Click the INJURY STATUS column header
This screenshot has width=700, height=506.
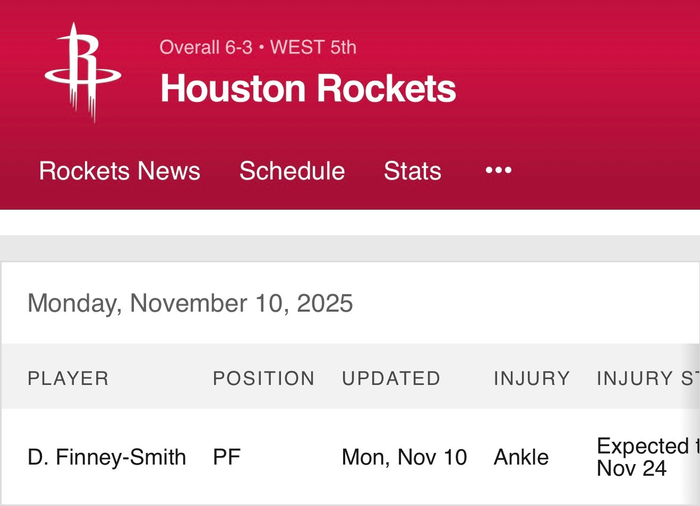click(645, 378)
